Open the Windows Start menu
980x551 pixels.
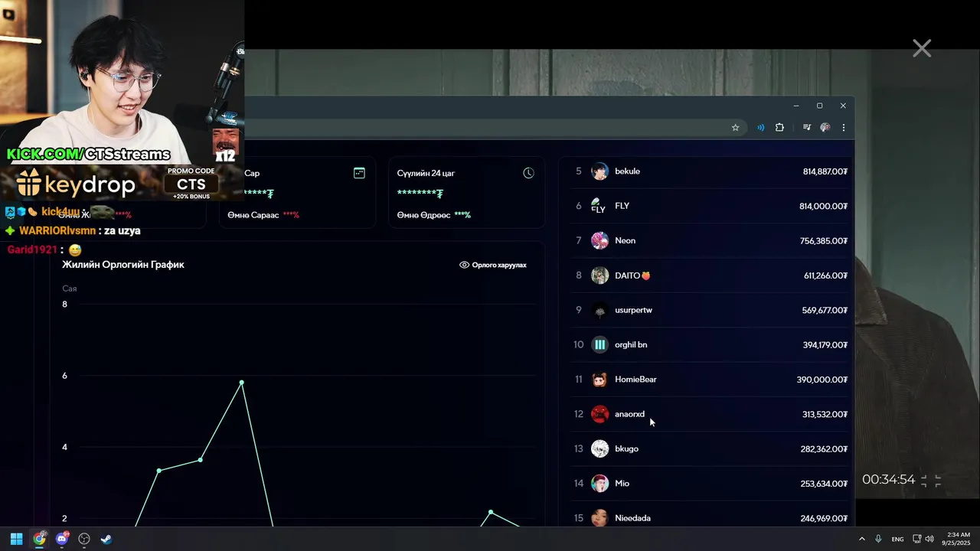click(16, 539)
